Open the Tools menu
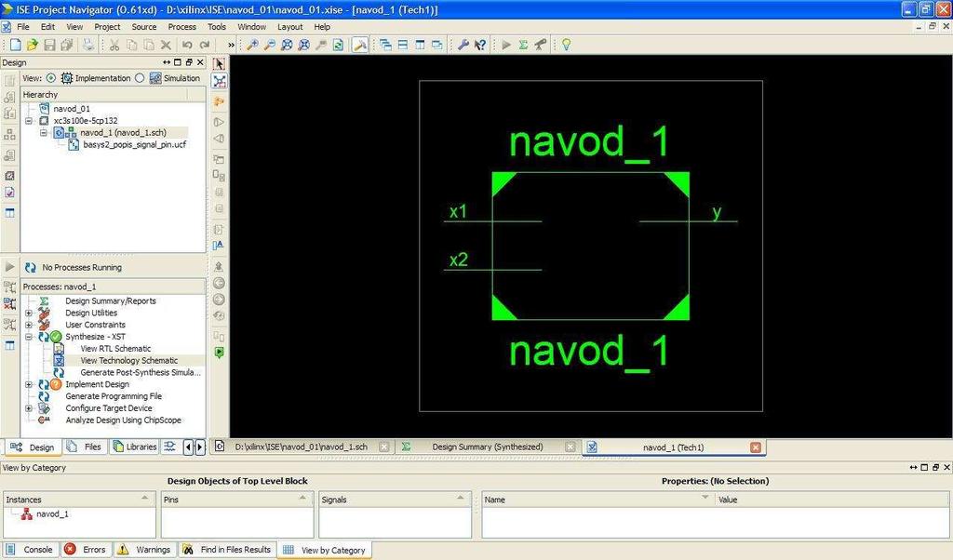Screen dimensions: 953x560 (x=216, y=27)
